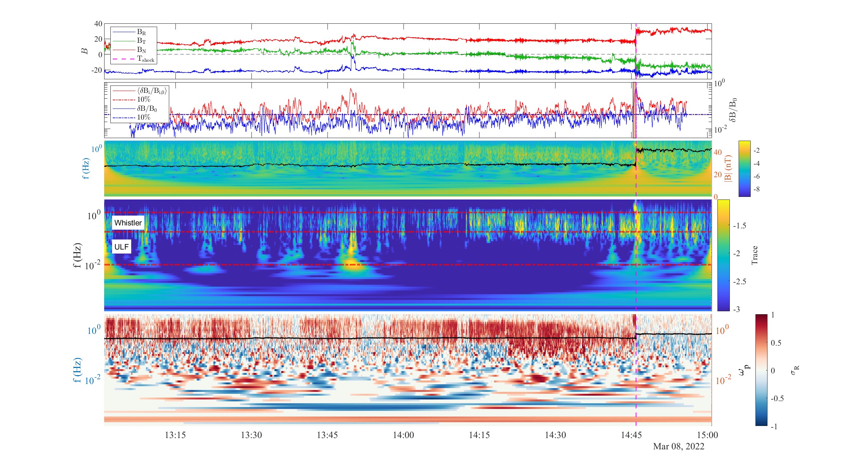Click the 13:15 time axis tick label
The height and width of the screenshot is (468, 868).
point(175,435)
